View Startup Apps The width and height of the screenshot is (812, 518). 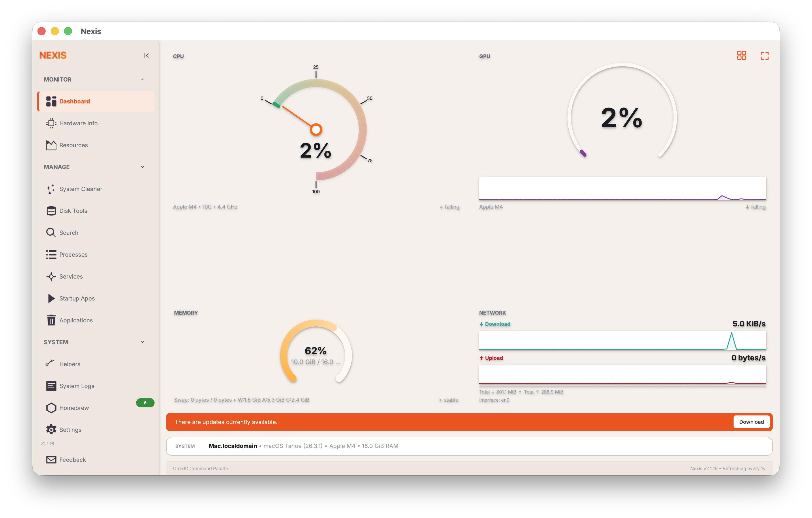coord(76,298)
